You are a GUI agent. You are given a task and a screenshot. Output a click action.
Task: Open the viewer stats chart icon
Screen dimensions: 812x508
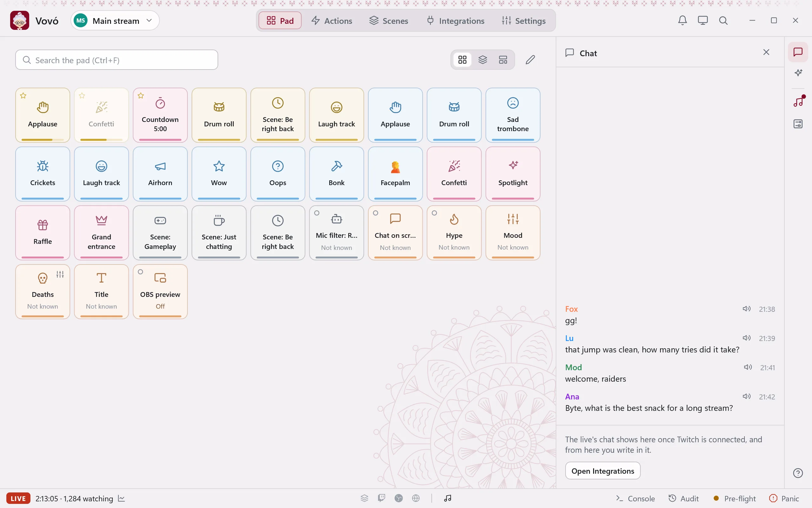pyautogui.click(x=121, y=498)
